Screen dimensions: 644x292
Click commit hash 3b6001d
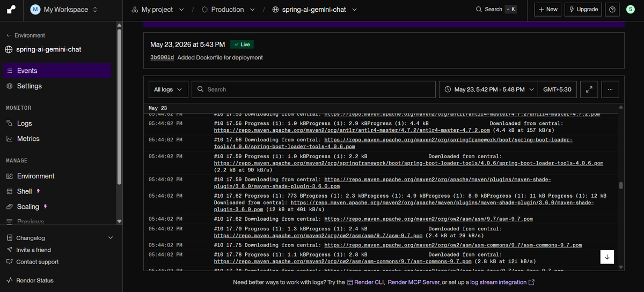162,58
